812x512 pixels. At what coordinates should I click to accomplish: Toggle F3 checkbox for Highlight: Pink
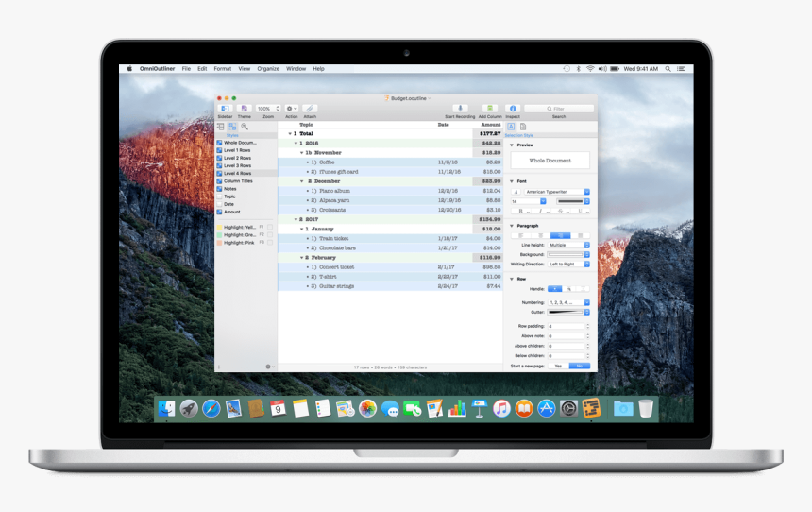270,243
